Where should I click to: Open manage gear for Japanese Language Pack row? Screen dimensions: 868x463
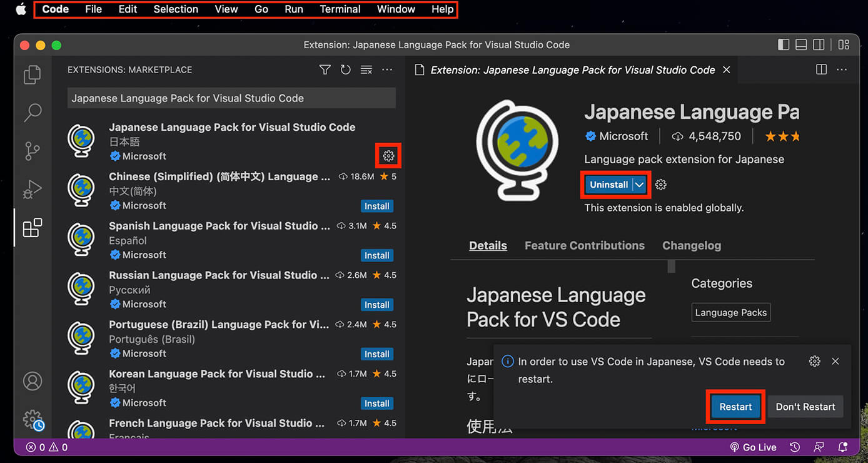pyautogui.click(x=388, y=156)
